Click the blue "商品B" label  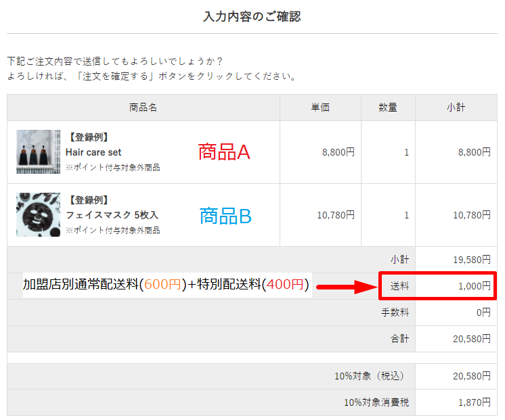[x=225, y=216]
